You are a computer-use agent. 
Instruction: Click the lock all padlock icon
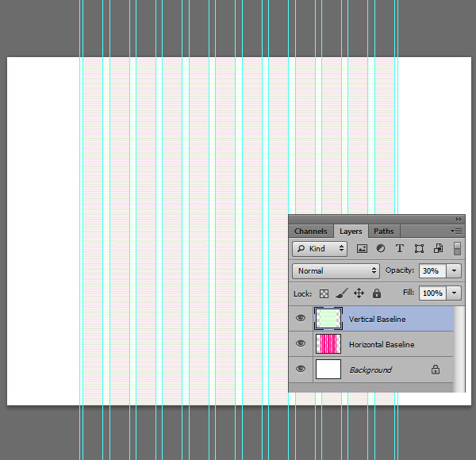pos(376,293)
